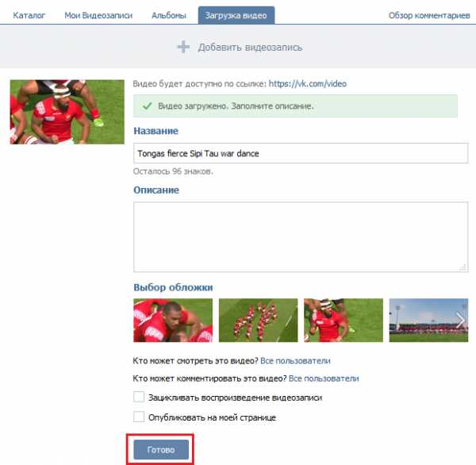Open the Мои Видеозаписи tab
This screenshot has width=476, height=465.
(x=98, y=15)
